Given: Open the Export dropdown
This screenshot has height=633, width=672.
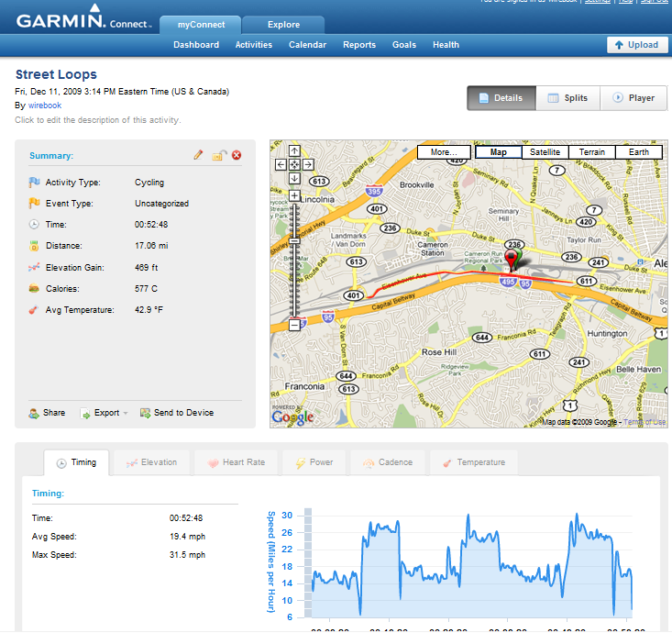Looking at the screenshot, I should click(104, 413).
